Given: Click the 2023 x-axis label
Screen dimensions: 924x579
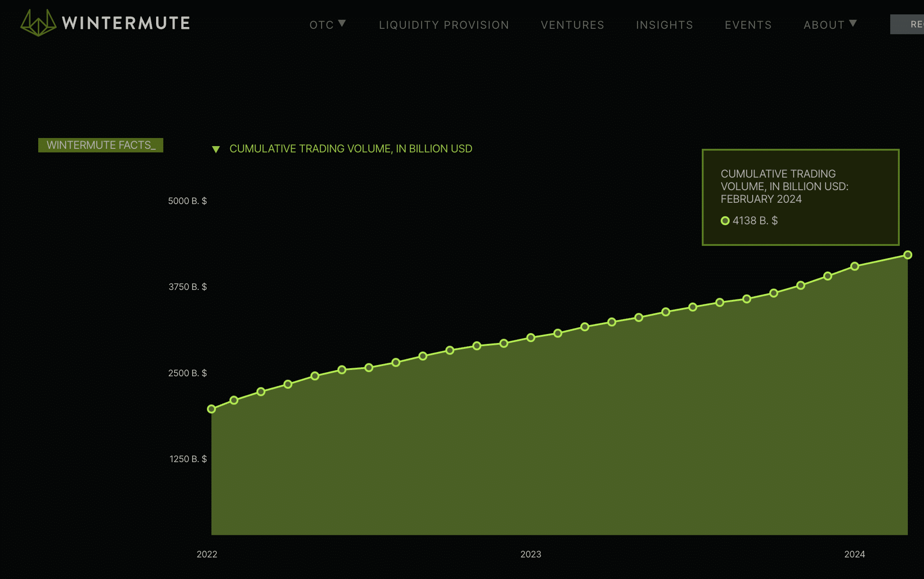Looking at the screenshot, I should point(531,554).
